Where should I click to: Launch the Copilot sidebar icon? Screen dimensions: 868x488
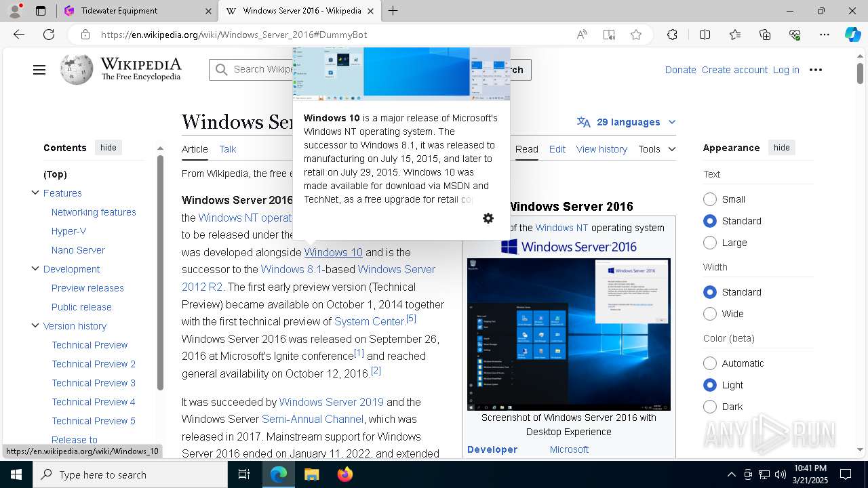click(x=852, y=35)
